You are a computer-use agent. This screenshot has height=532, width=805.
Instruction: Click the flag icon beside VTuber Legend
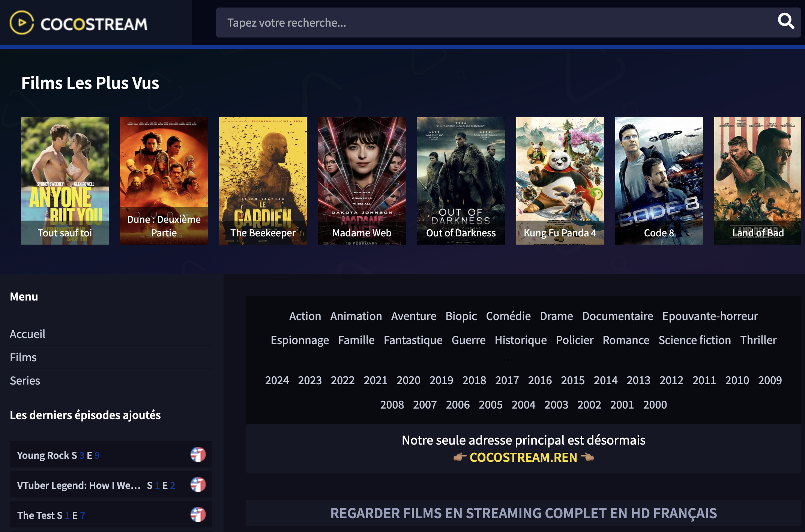pos(198,484)
